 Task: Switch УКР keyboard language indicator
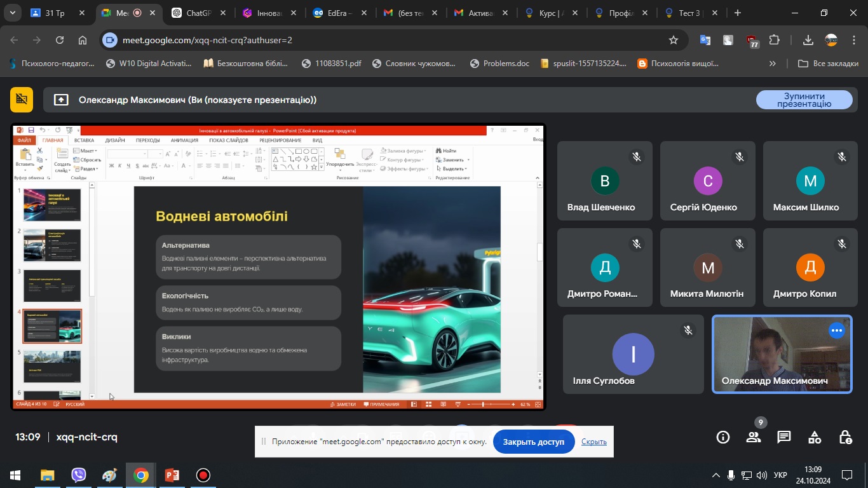[780, 475]
